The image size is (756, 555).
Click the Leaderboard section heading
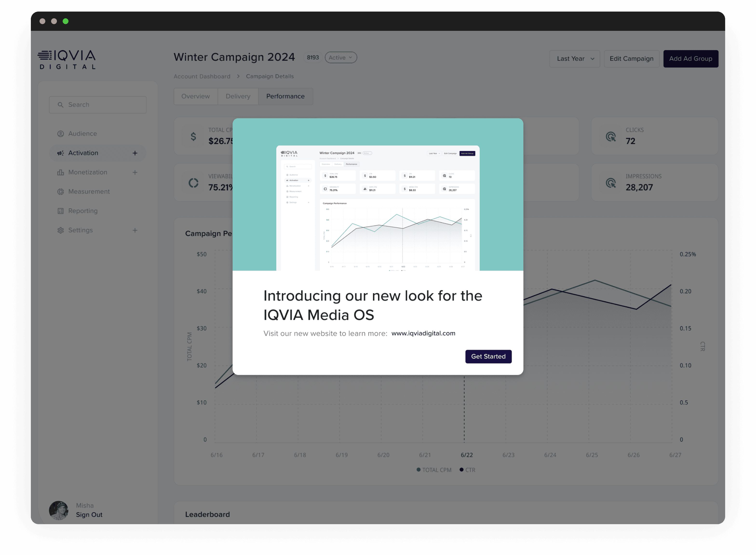207,514
